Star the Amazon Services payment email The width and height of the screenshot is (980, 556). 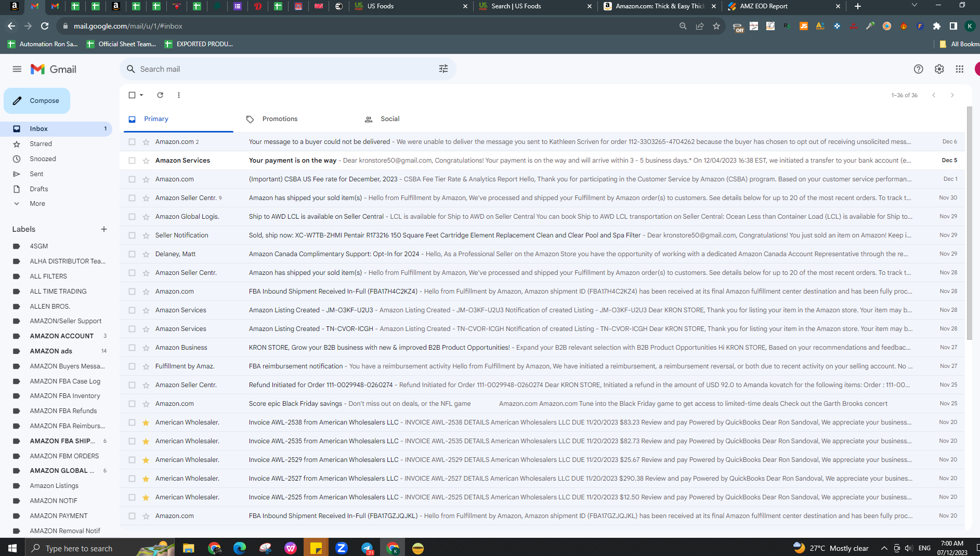coord(146,161)
